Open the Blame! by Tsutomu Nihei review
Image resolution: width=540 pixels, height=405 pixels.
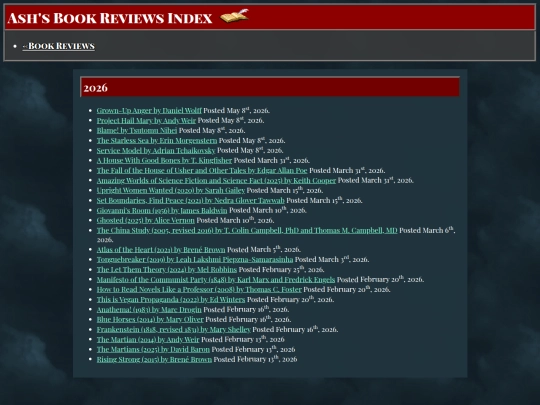(x=137, y=131)
